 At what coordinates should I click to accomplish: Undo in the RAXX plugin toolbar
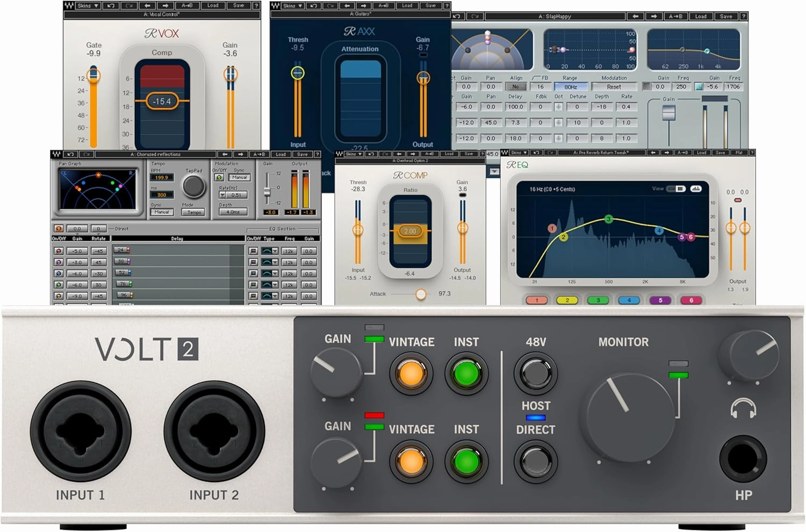click(314, 5)
